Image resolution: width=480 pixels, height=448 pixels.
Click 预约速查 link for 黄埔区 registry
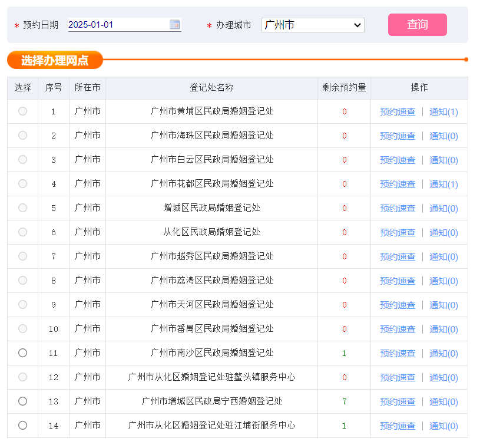click(x=398, y=111)
